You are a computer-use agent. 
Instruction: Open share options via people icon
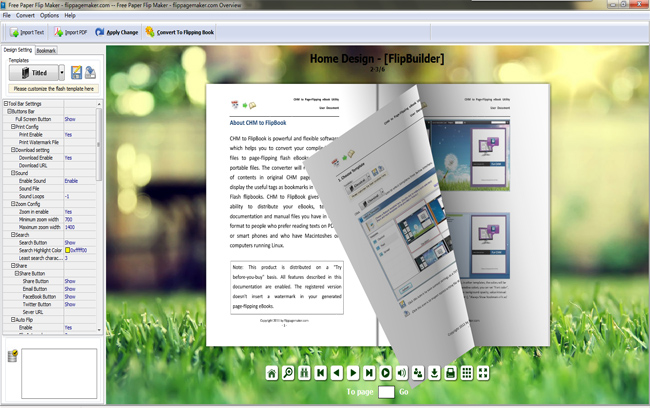[x=418, y=373]
